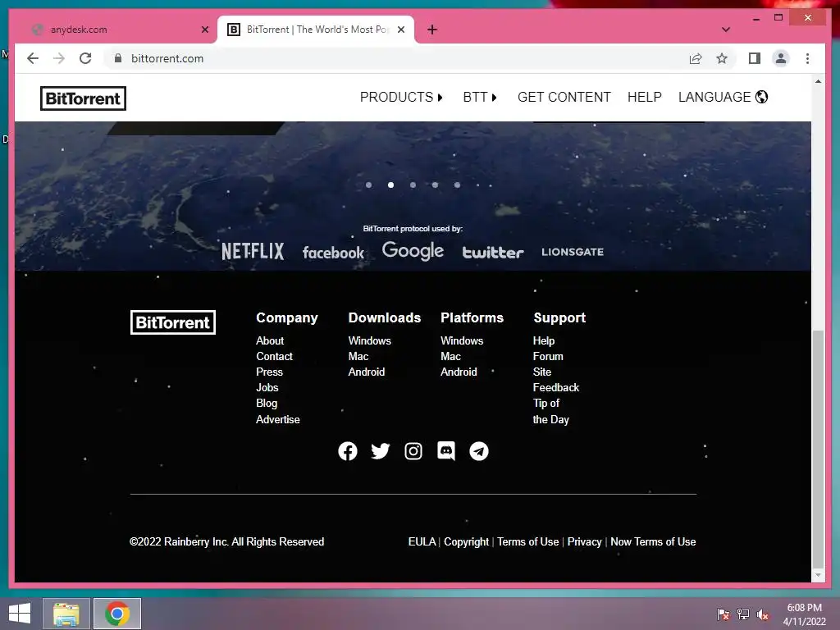Open the Chrome profile avatar
This screenshot has width=840, height=630.
click(781, 58)
